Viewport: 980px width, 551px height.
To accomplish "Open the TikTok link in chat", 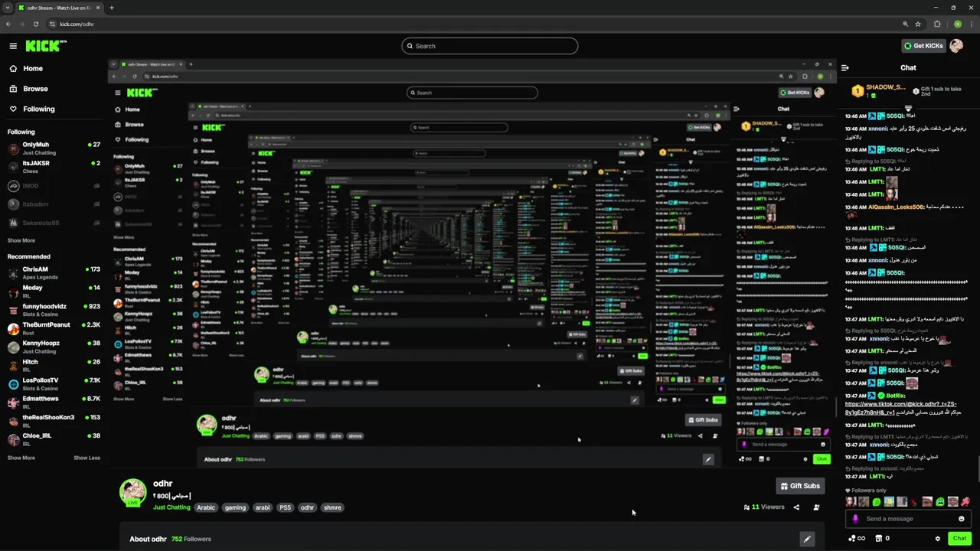I will pyautogui.click(x=901, y=408).
